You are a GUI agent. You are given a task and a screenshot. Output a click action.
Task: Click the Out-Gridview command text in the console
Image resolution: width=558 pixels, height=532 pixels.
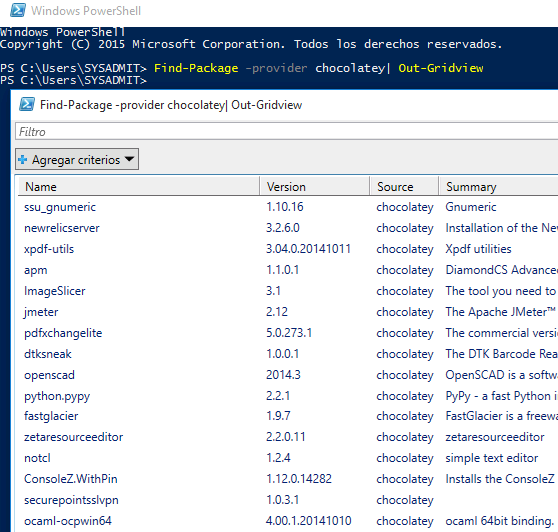[441, 68]
